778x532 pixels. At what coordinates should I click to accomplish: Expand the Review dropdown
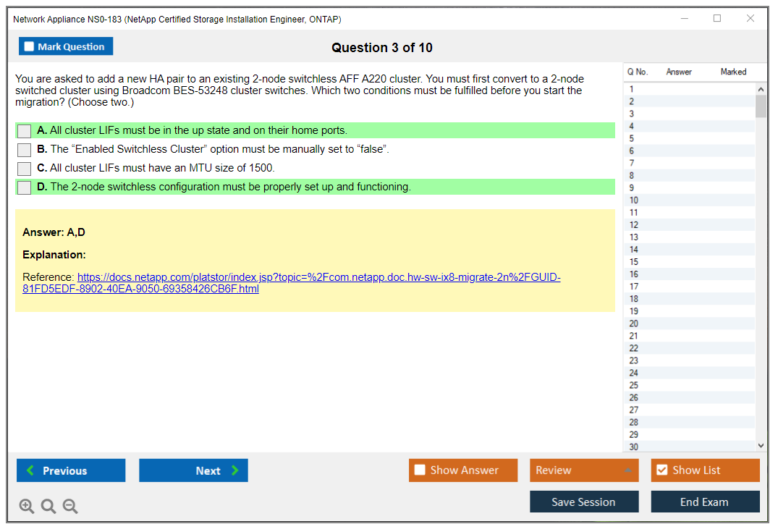click(627, 470)
